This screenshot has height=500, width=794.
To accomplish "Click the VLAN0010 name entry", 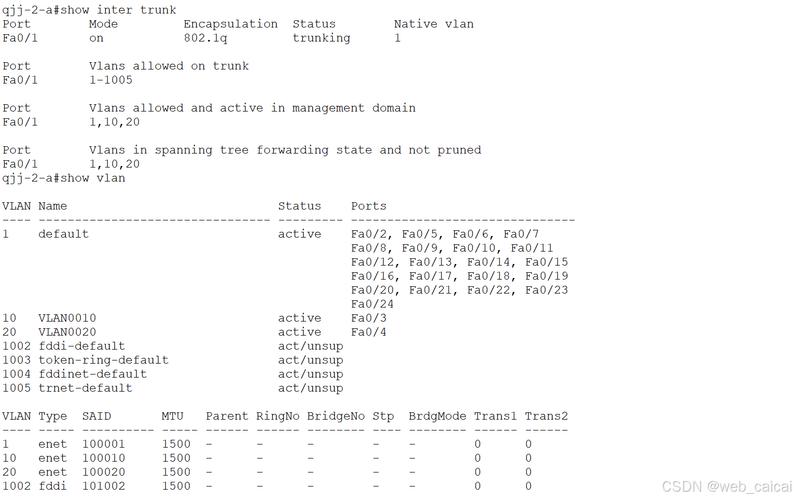I will (67, 318).
